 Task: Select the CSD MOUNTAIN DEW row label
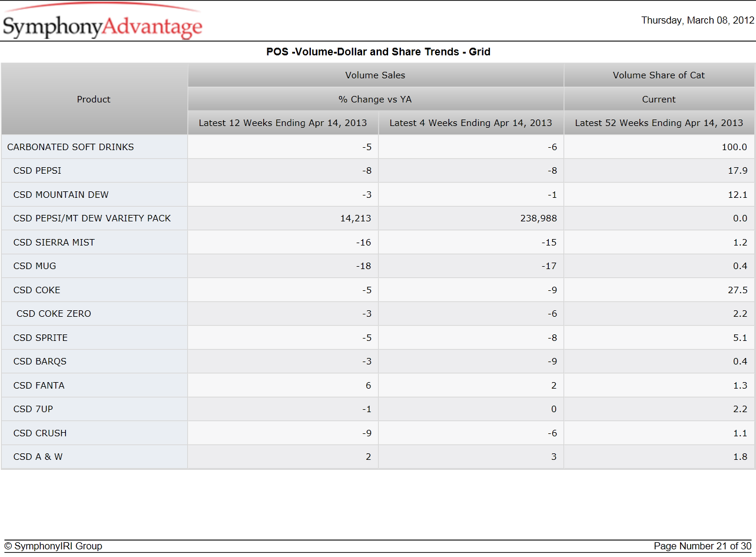(61, 194)
